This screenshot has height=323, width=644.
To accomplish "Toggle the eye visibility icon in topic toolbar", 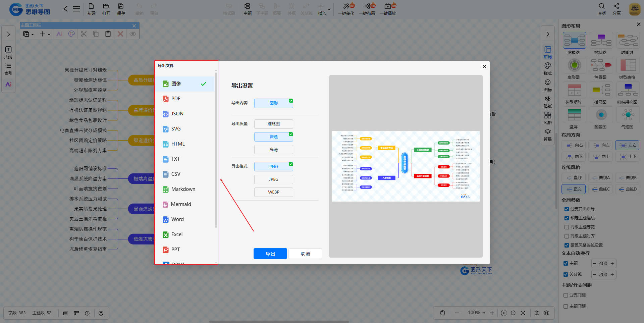I will (133, 34).
